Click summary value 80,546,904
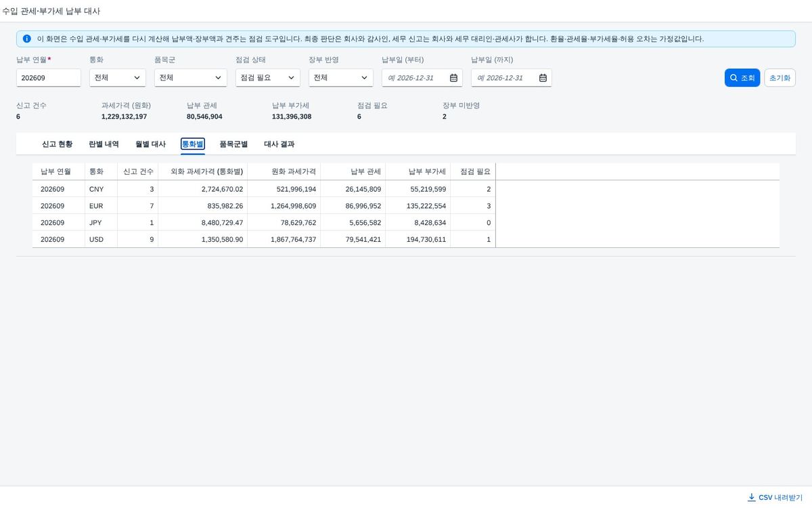Screen dimensions: 812x508 click(204, 117)
